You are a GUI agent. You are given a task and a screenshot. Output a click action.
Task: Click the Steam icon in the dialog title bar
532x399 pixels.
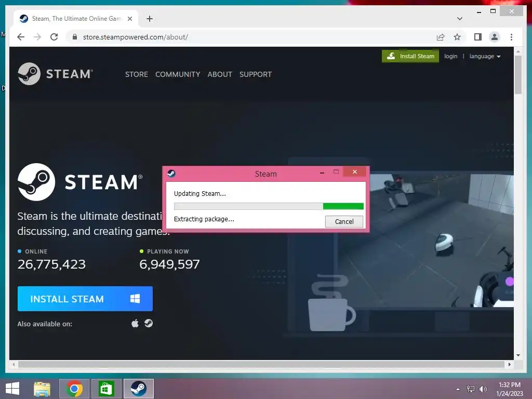click(x=171, y=174)
